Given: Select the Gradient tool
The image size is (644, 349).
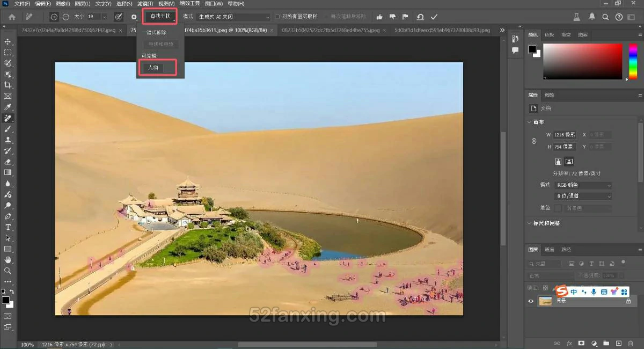Looking at the screenshot, I should coord(8,172).
